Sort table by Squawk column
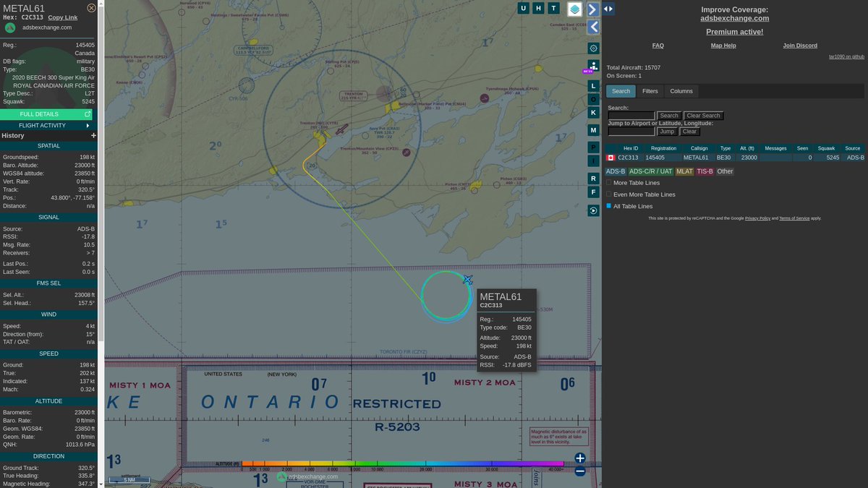This screenshot has height=488, width=868. (x=826, y=148)
